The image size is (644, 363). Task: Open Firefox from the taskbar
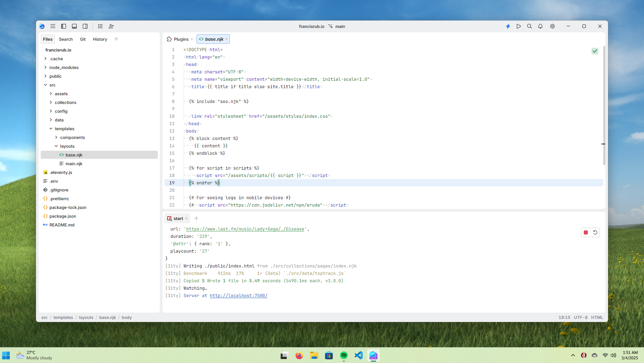coord(299,355)
